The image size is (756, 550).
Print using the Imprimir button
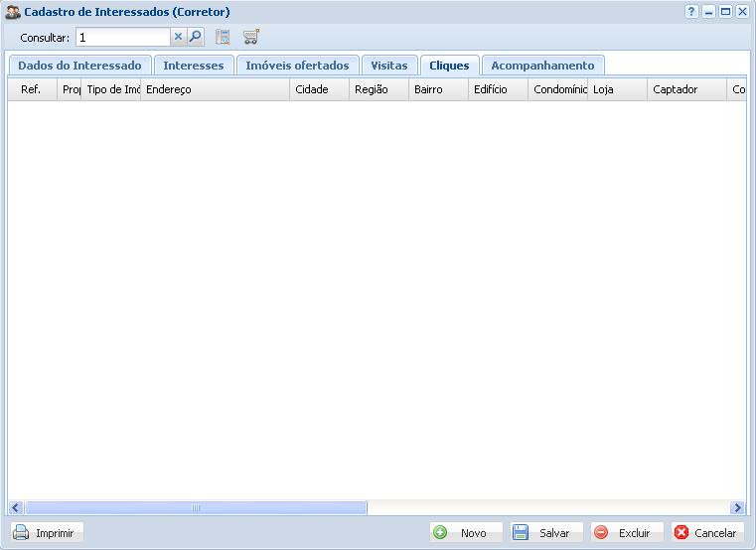[48, 533]
